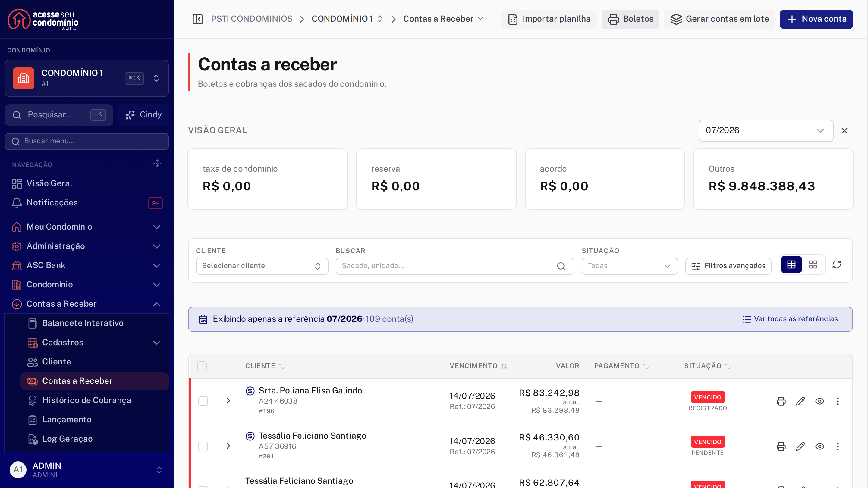This screenshot has width=868, height=488.
Task: Click Gerar contas em lote
Action: tap(719, 19)
